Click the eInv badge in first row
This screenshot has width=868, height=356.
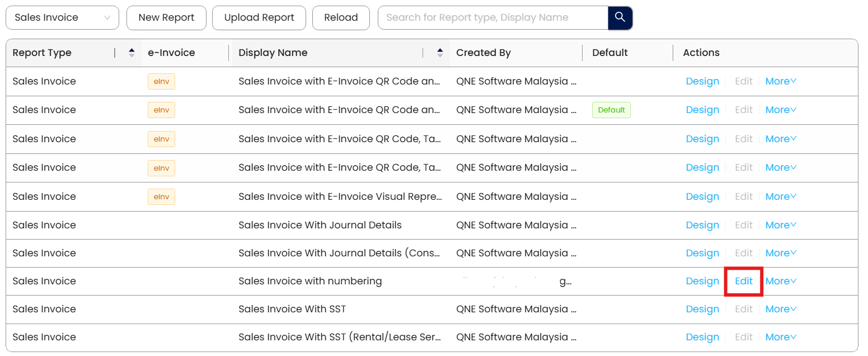[161, 81]
